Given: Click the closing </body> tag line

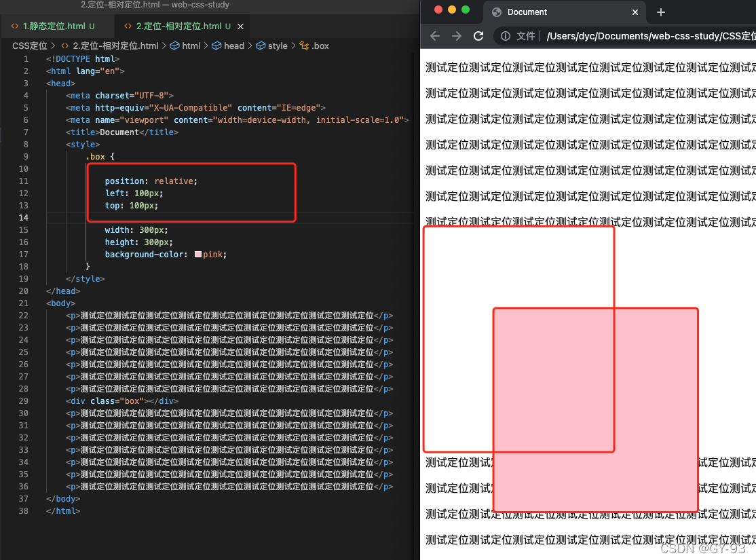Looking at the screenshot, I should point(63,499).
